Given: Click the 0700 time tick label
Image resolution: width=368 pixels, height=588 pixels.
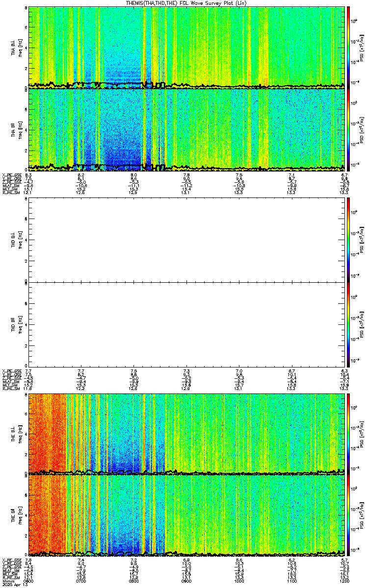Looking at the screenshot, I should 81,581.
